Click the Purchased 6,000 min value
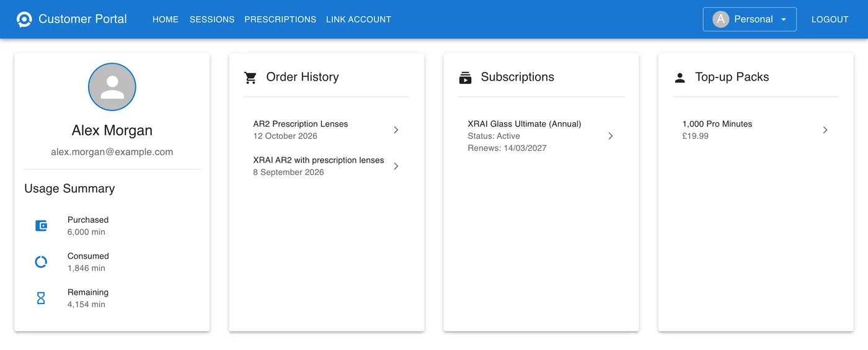This screenshot has height=350, width=868. 86,232
